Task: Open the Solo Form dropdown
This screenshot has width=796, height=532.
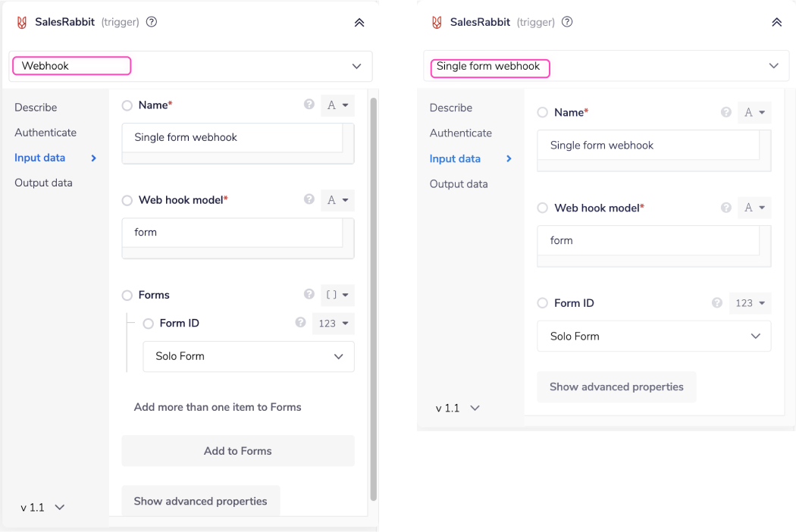Action: [248, 356]
